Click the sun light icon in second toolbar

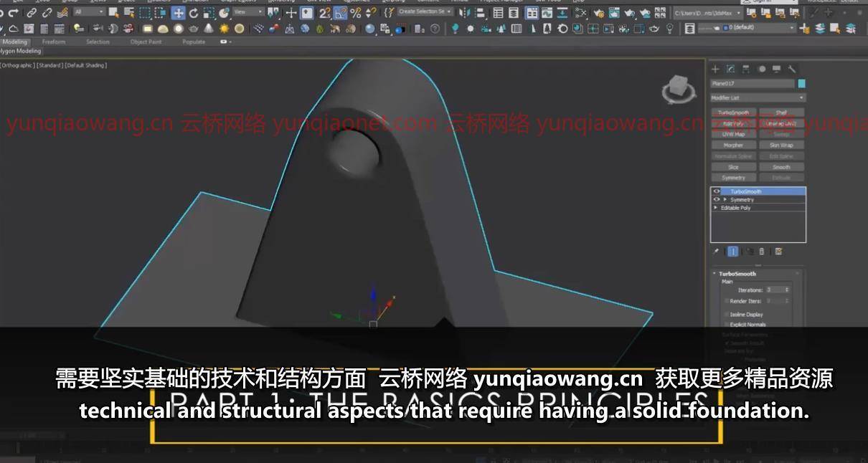click(225, 29)
